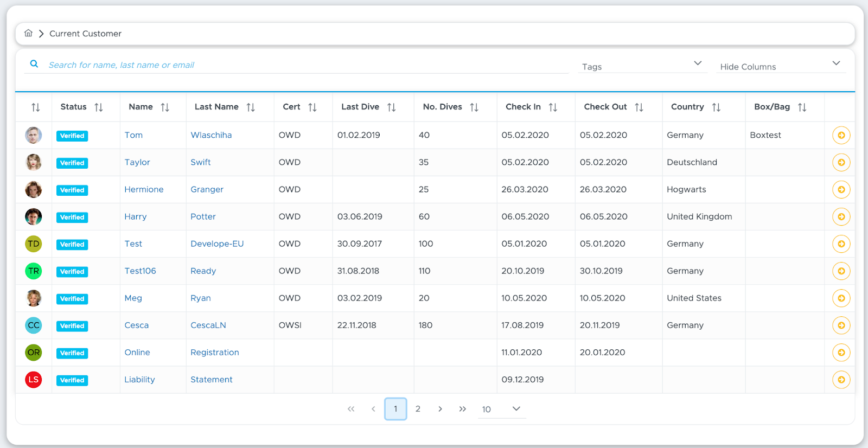Sort by Name column arrows
Screen dimensions: 868x448
coord(165,107)
